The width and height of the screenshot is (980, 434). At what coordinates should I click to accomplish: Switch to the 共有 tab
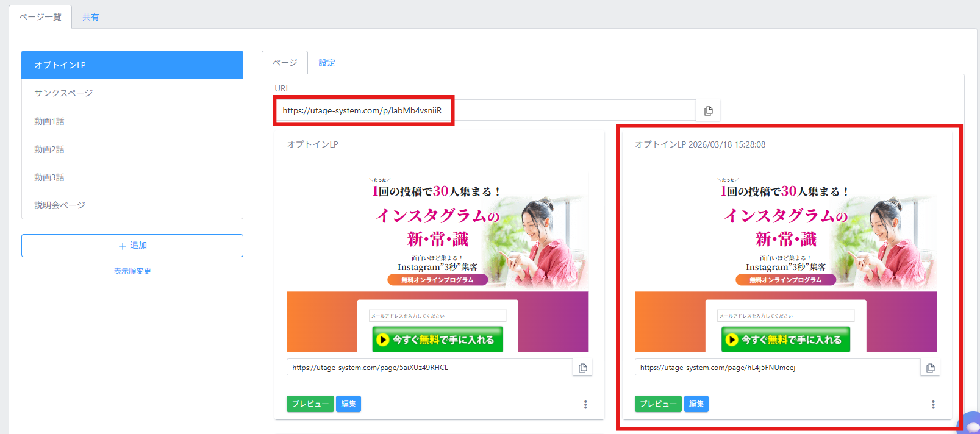(91, 17)
